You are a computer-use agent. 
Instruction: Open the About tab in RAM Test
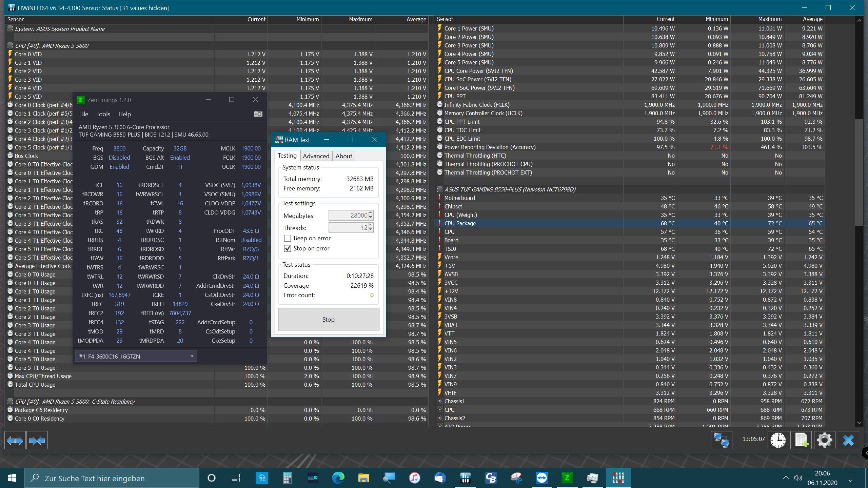343,156
